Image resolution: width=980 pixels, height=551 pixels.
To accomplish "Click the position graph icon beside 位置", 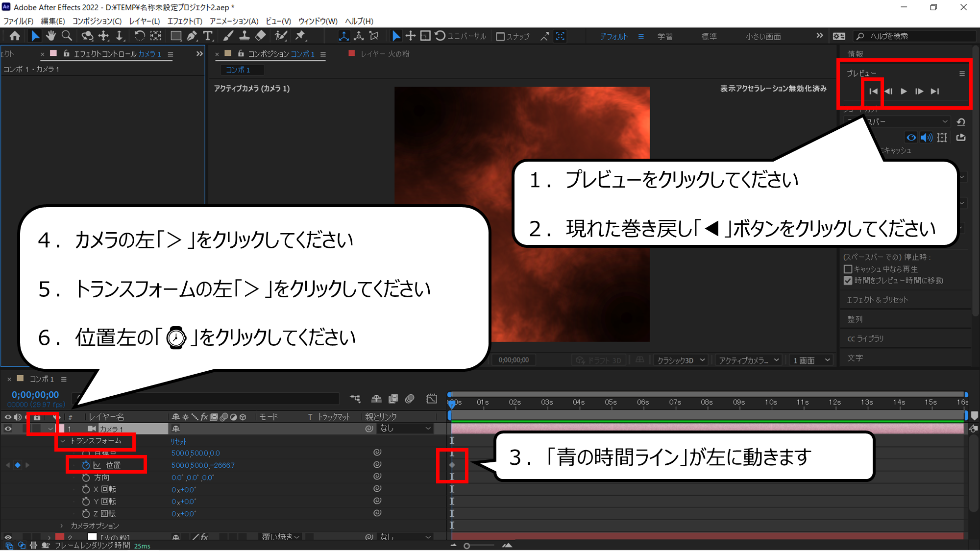I will click(x=97, y=465).
